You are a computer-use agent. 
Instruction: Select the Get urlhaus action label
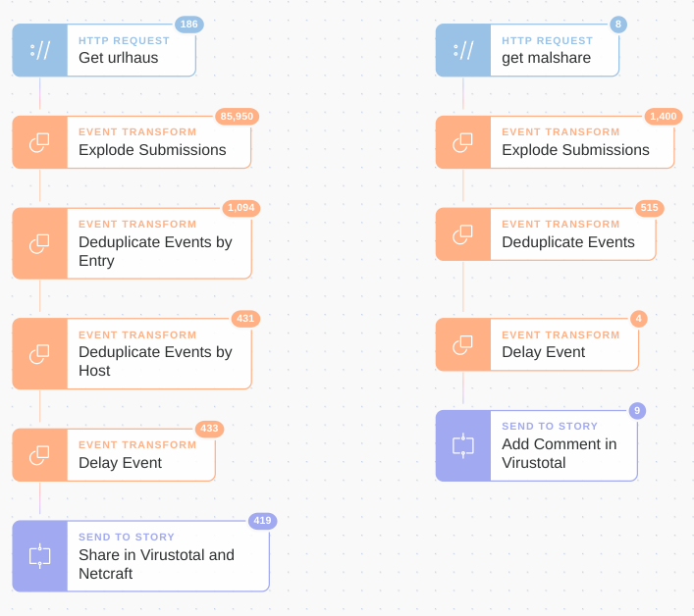[118, 58]
